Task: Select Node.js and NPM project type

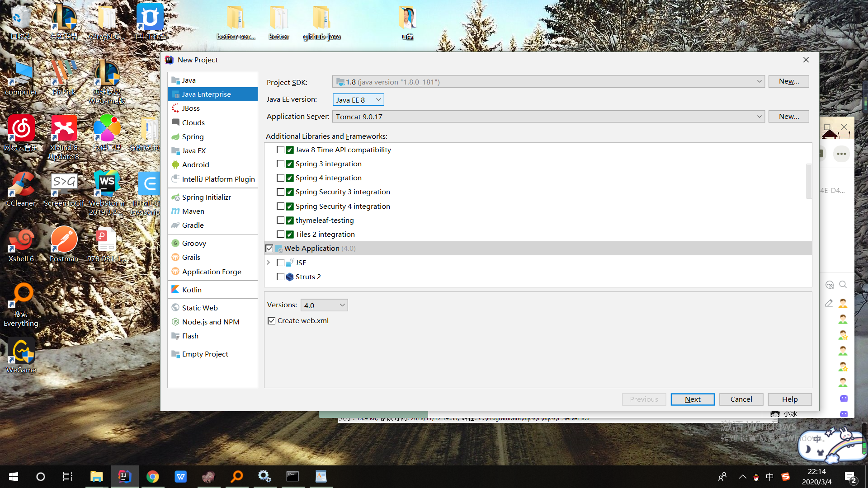Action: pyautogui.click(x=212, y=322)
